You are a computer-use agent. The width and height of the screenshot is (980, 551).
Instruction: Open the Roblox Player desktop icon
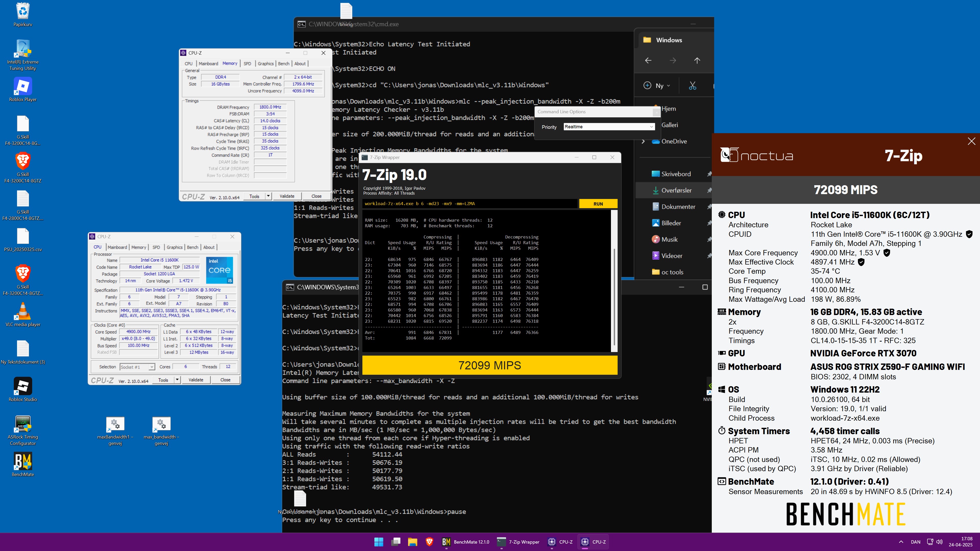23,90
